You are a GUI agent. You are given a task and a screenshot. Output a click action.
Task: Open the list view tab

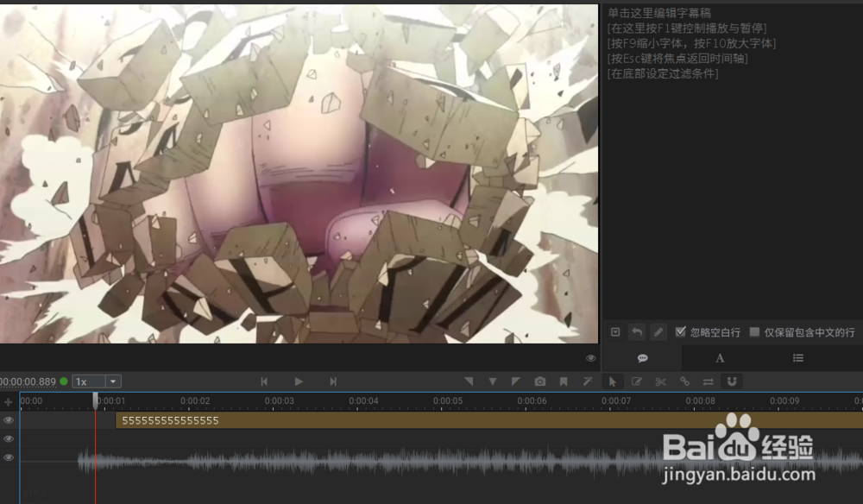click(x=798, y=358)
